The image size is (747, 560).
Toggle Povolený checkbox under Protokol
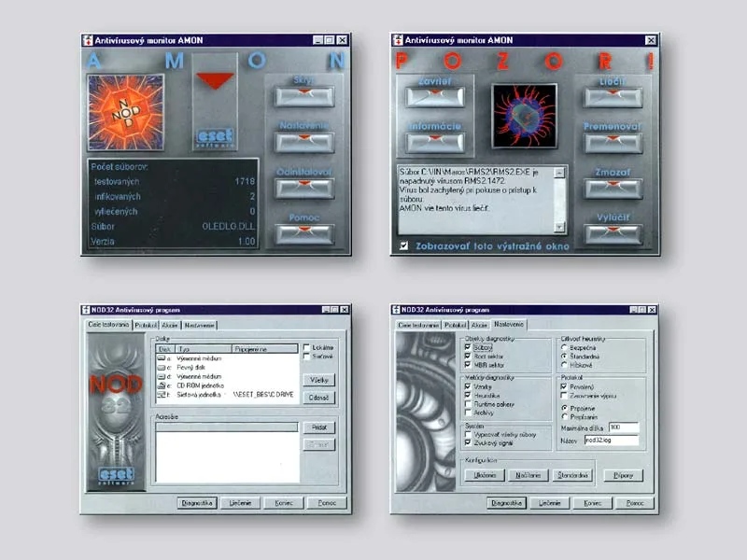(564, 386)
